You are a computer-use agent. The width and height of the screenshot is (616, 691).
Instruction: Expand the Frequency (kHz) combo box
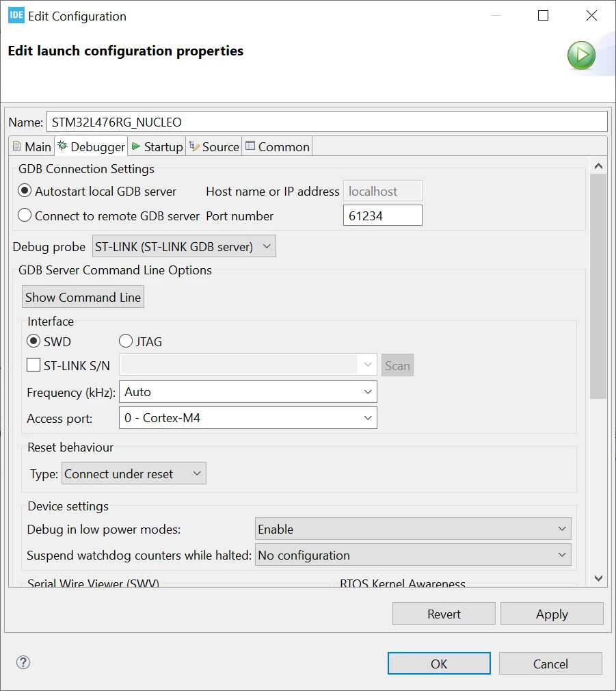click(x=248, y=392)
